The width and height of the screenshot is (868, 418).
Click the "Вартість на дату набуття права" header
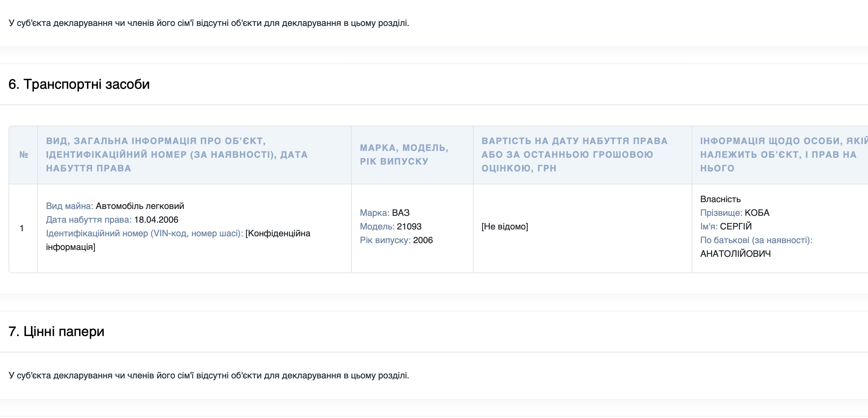(574, 155)
